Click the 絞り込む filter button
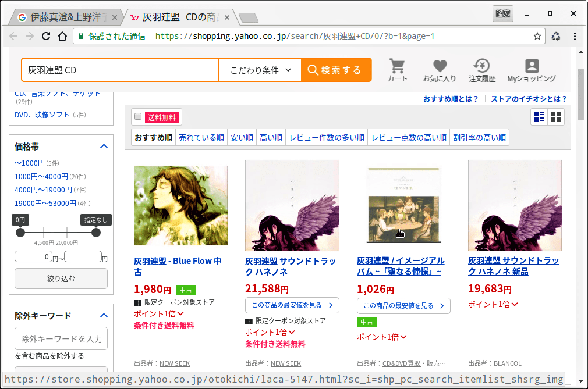Viewport: 588px width, 389px height. click(61, 279)
